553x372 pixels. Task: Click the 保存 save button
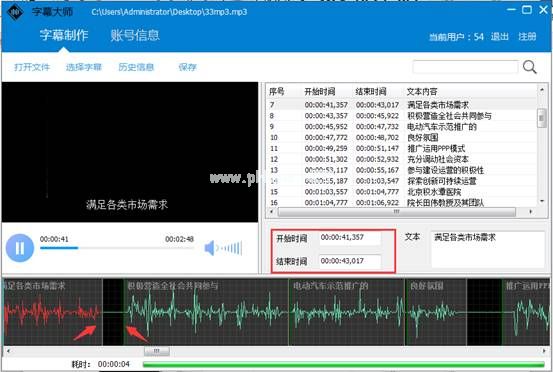pos(187,67)
